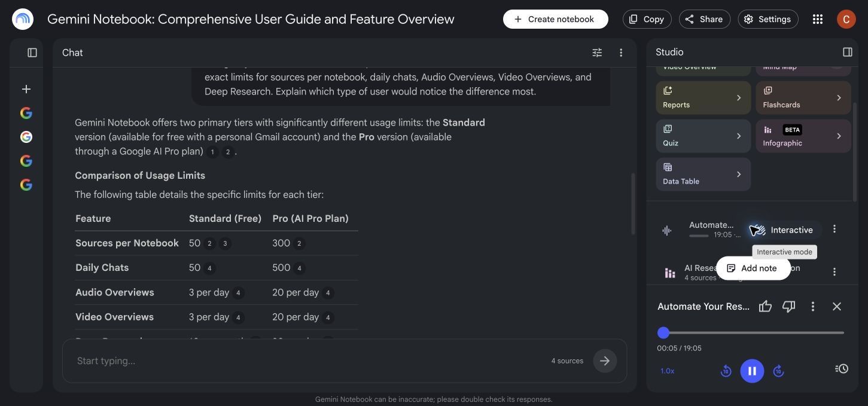Pause the audio overview playback
Viewport: 868px width, 406px height.
pyautogui.click(x=752, y=371)
